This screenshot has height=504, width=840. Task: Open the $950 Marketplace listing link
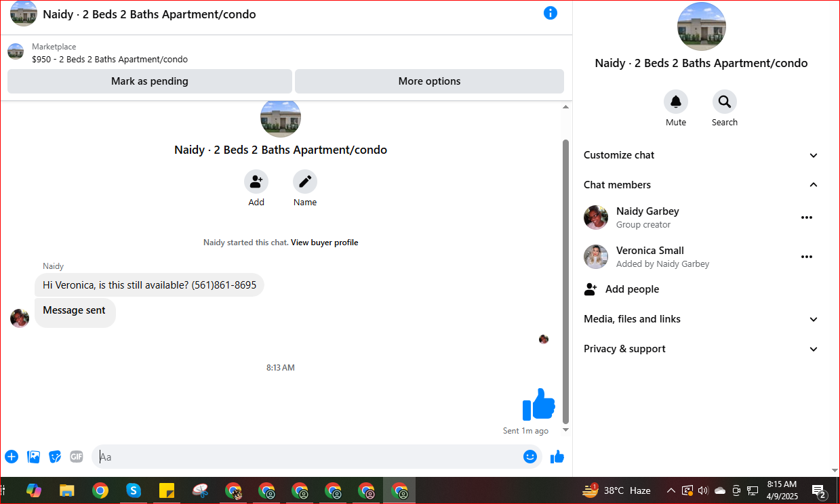[x=110, y=60]
